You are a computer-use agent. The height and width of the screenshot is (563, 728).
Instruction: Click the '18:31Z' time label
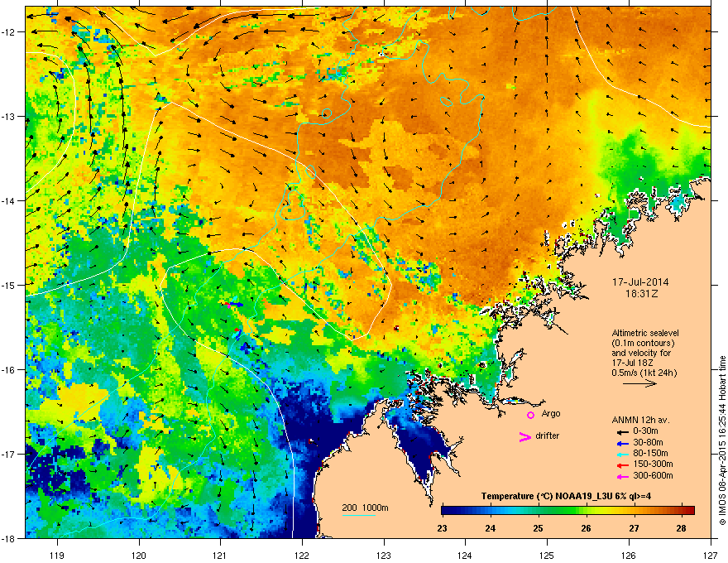[641, 294]
